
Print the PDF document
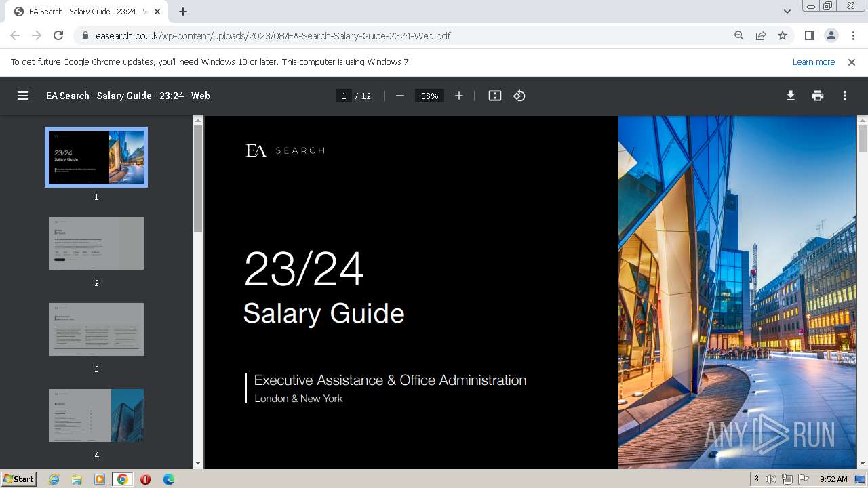click(818, 96)
